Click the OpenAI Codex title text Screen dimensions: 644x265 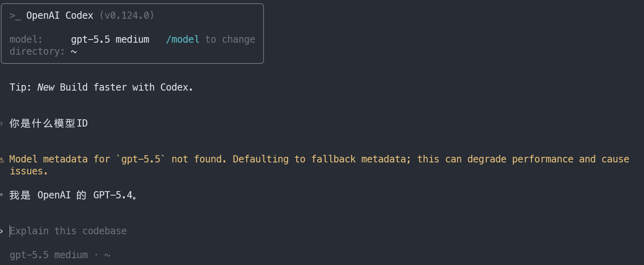click(60, 16)
